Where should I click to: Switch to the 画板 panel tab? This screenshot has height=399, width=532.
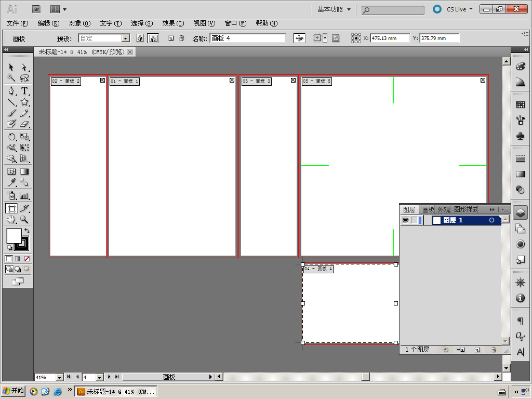[x=428, y=210]
